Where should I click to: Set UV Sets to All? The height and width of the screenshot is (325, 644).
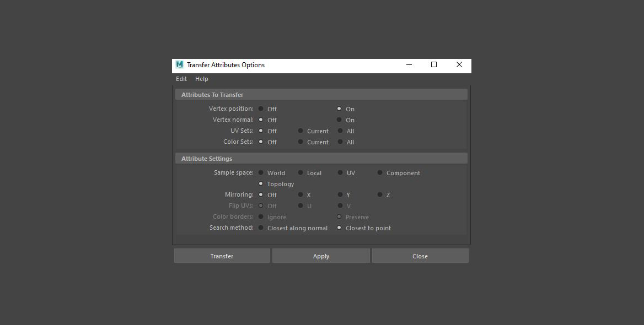pyautogui.click(x=340, y=131)
